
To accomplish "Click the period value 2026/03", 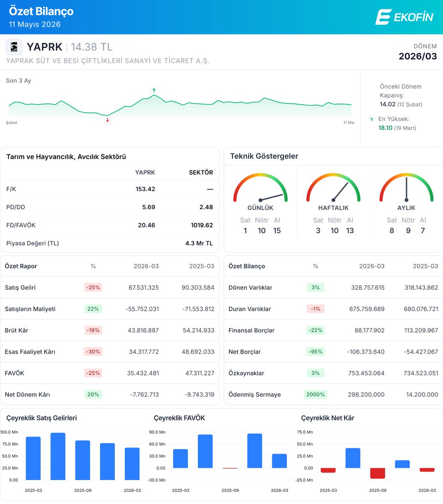I will [x=418, y=56].
